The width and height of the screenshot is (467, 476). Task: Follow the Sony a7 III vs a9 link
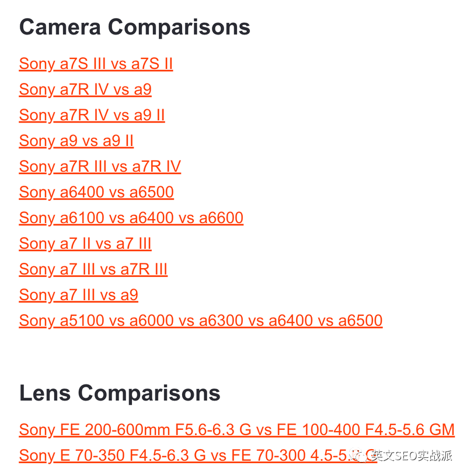(x=79, y=295)
